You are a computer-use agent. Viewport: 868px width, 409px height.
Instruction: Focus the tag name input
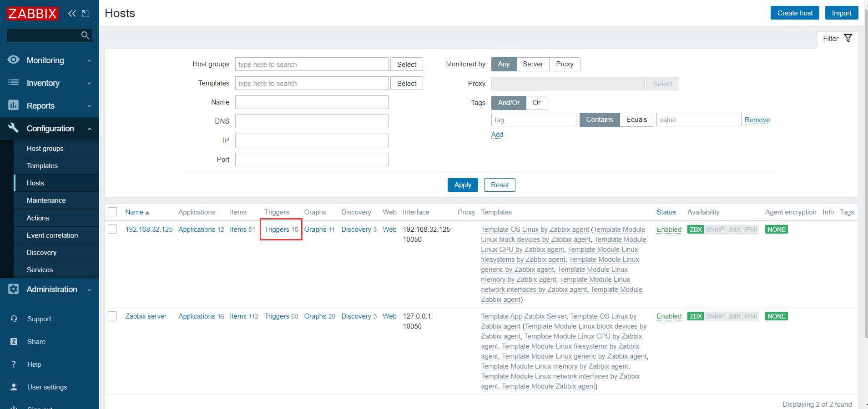point(534,120)
